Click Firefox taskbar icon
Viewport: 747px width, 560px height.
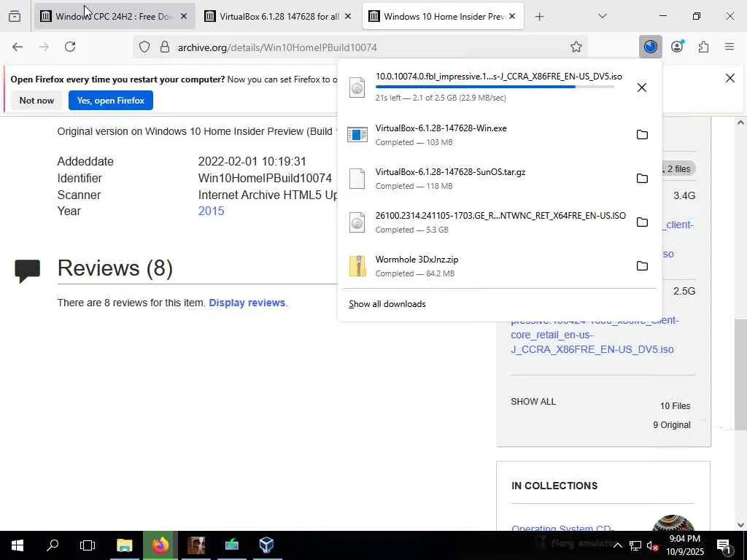pos(160,545)
